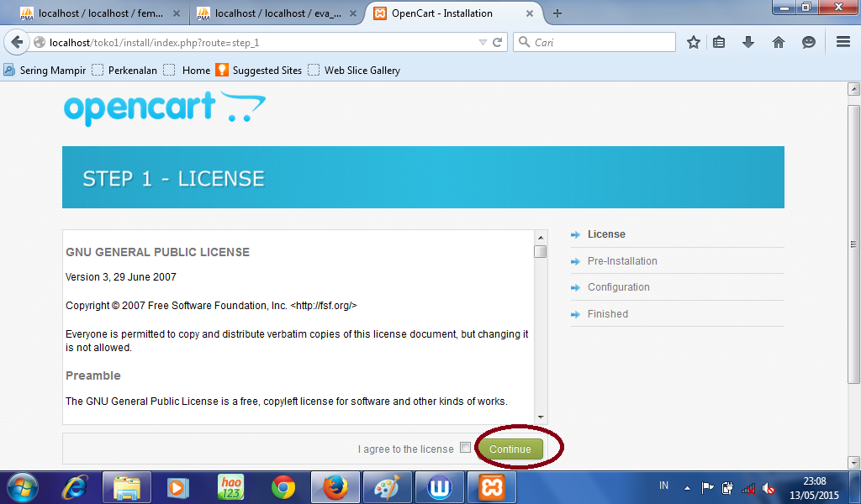Click the IN language indicator
Screen dimensions: 861x504
[664, 486]
